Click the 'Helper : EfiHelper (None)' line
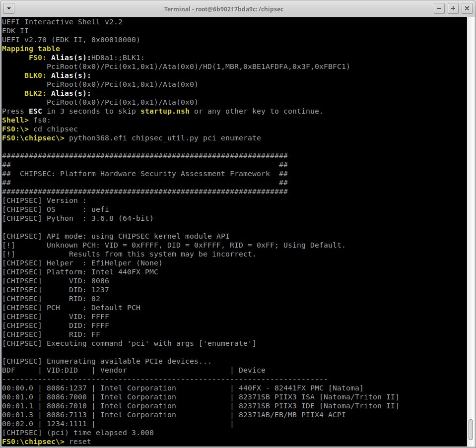Image resolution: width=476 pixels, height=448 pixels. click(82, 263)
